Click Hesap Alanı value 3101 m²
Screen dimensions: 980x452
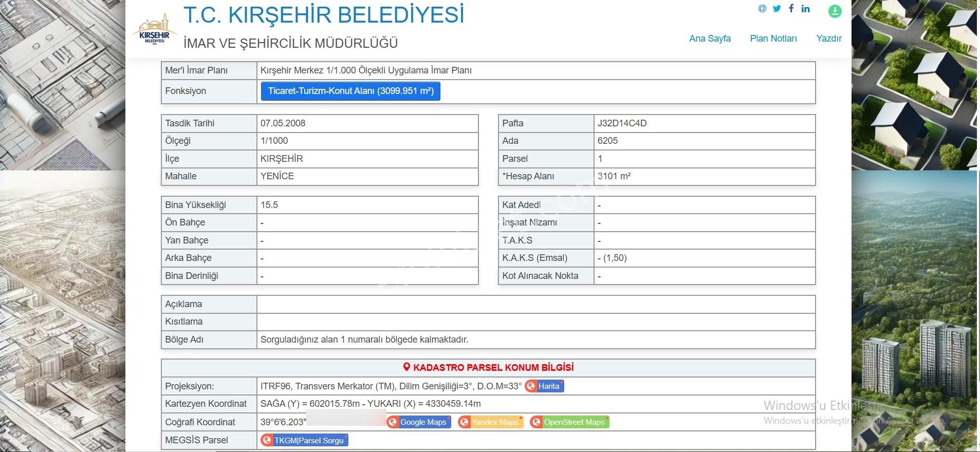point(614,176)
